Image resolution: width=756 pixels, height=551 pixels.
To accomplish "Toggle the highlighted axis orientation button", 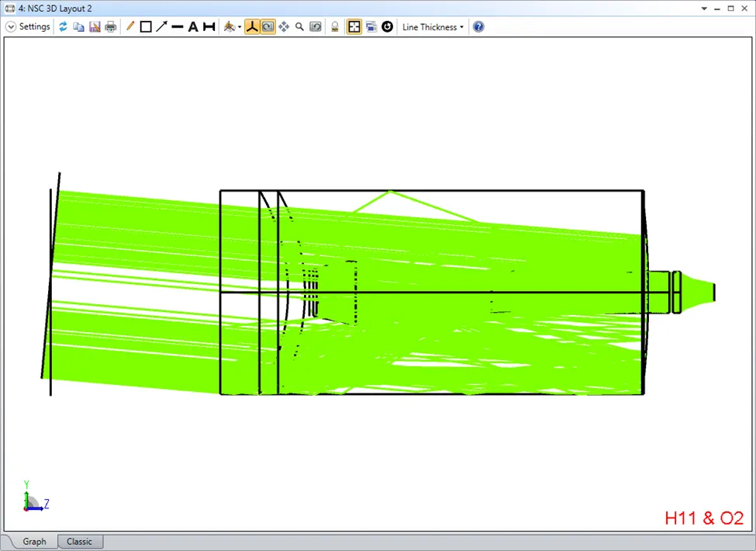I will (252, 26).
